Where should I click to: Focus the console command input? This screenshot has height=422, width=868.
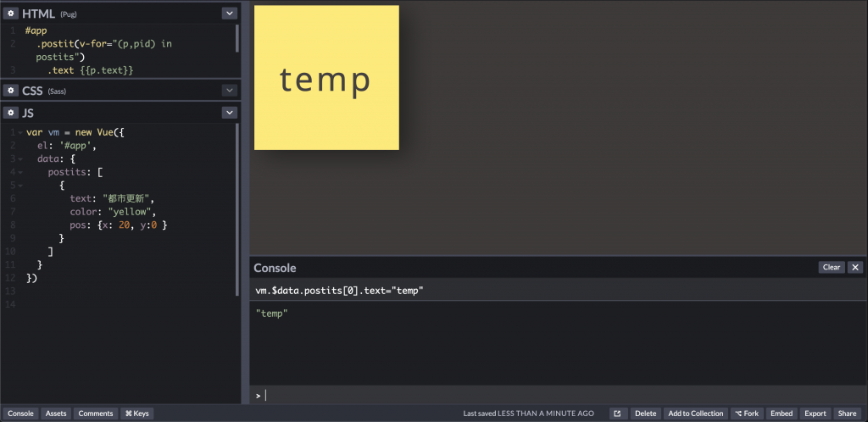pos(558,396)
